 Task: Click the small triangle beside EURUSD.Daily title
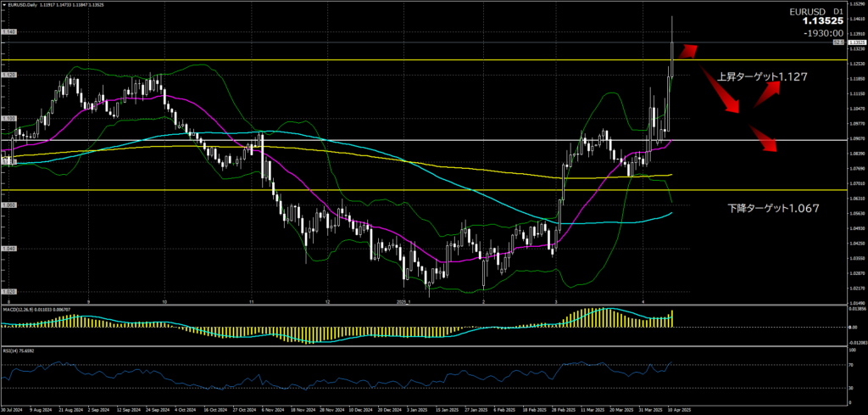(4, 5)
